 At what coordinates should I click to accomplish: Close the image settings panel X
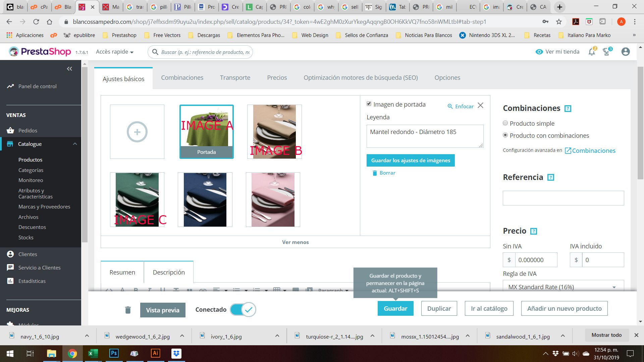tap(480, 105)
